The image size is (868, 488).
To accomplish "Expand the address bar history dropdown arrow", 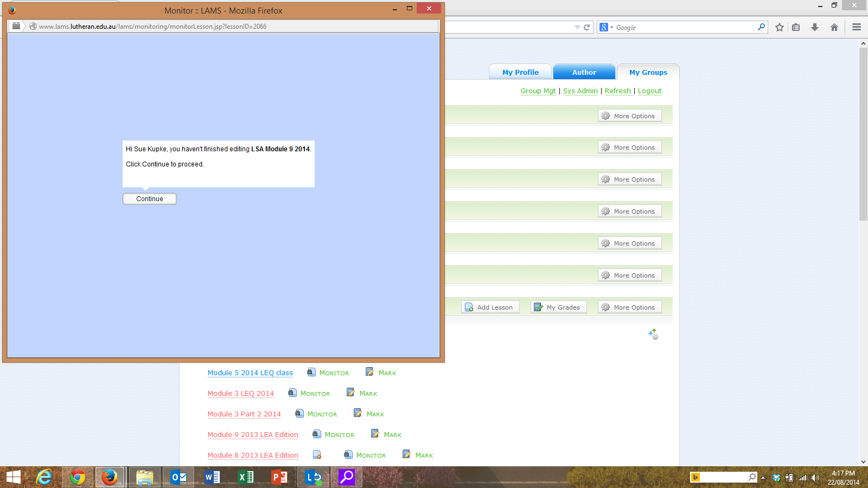I will [577, 27].
